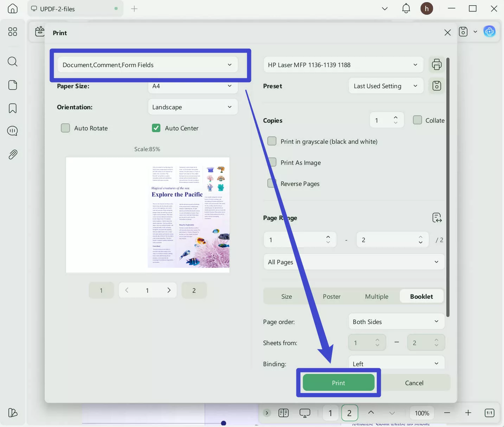Click the save icon in top toolbar
Image resolution: width=504 pixels, height=427 pixels.
463,32
